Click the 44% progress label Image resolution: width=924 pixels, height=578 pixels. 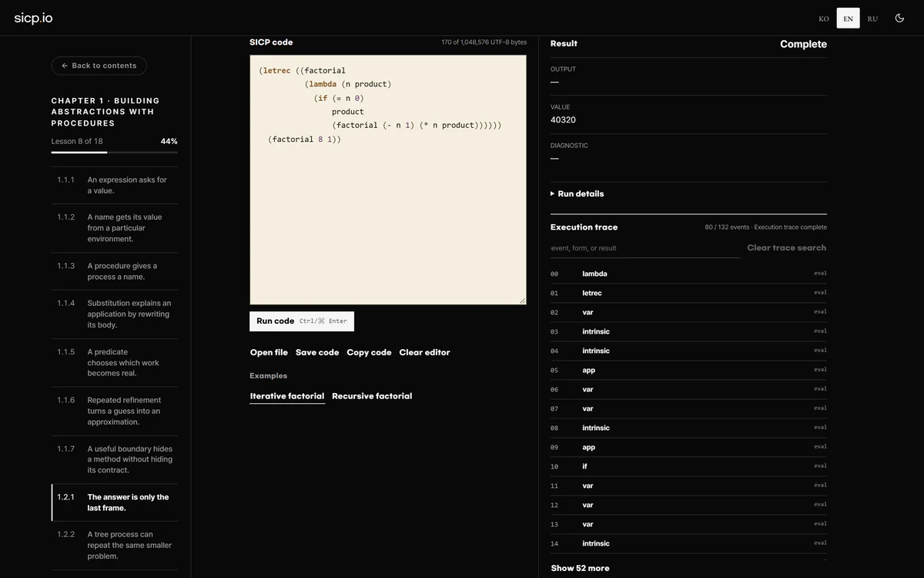(169, 141)
